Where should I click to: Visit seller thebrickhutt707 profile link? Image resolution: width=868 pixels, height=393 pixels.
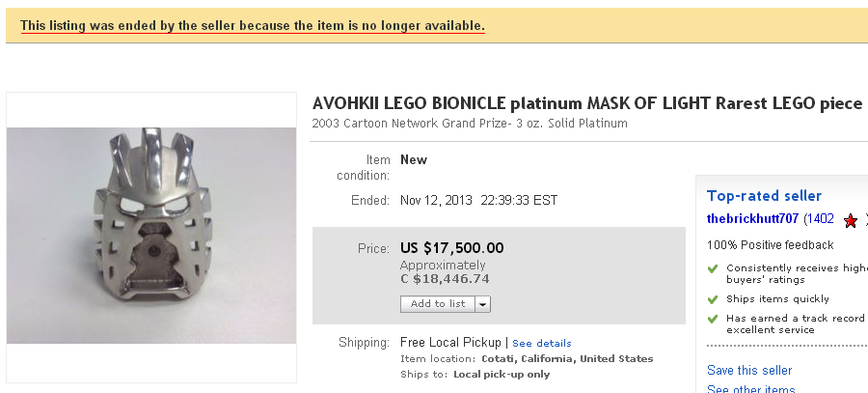click(x=752, y=220)
